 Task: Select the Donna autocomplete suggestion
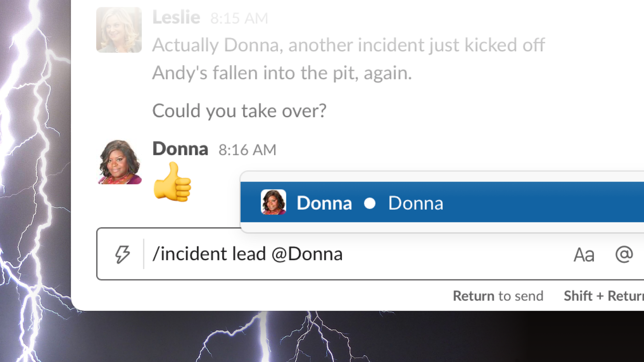(x=442, y=202)
